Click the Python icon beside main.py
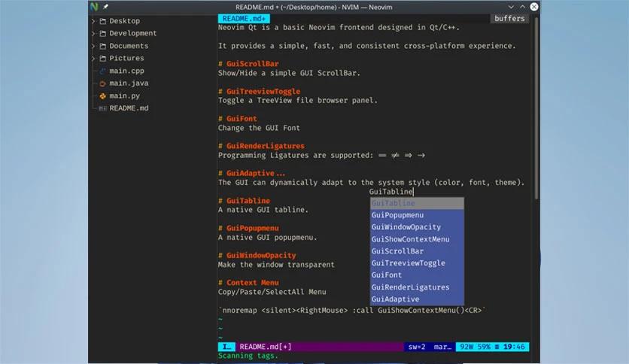629x364 pixels. (102, 96)
